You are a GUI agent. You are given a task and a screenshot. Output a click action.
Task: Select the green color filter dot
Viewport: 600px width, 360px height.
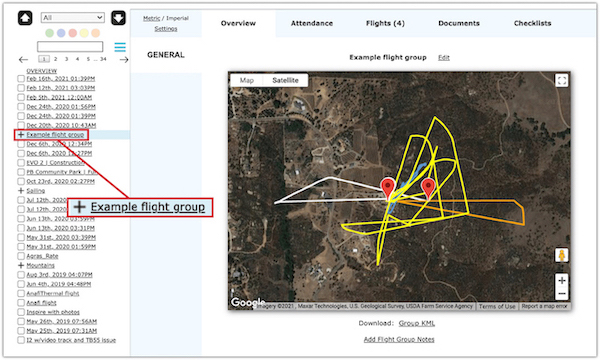pos(49,33)
